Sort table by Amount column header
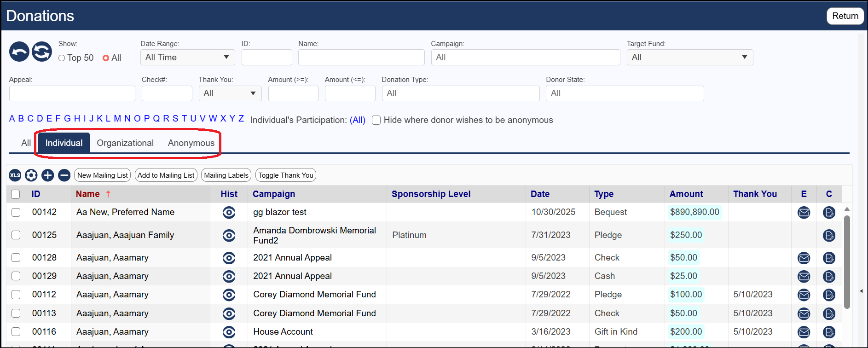 click(x=686, y=194)
